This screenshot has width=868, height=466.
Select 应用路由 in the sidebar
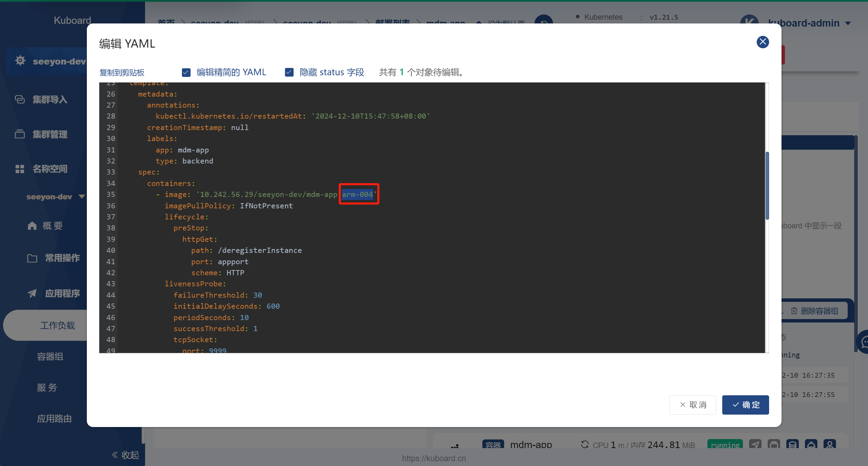[x=54, y=418]
